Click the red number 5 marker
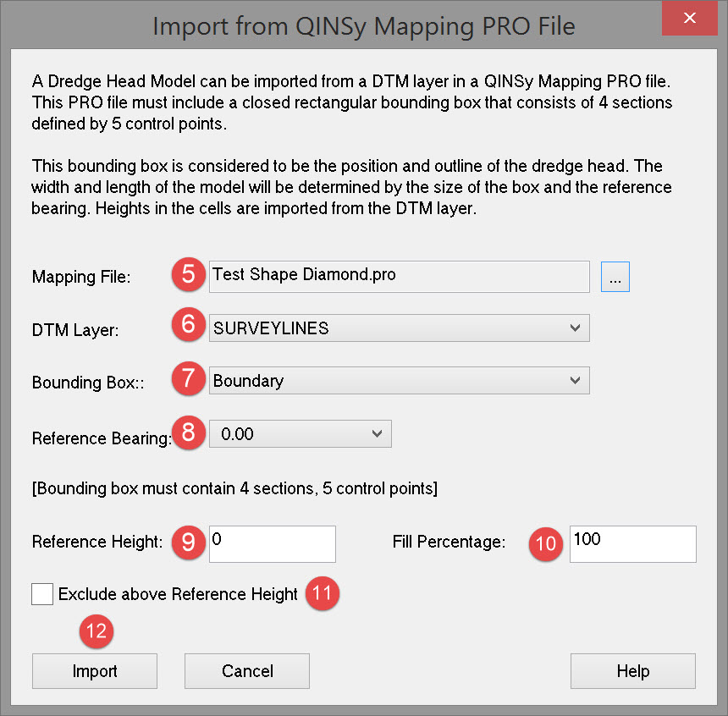Screen dimensions: 728x716 pyautogui.click(x=188, y=276)
